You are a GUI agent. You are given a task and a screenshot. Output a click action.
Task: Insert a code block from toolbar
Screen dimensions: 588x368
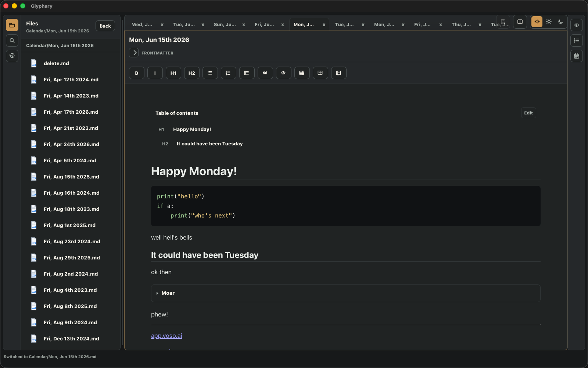(x=284, y=73)
